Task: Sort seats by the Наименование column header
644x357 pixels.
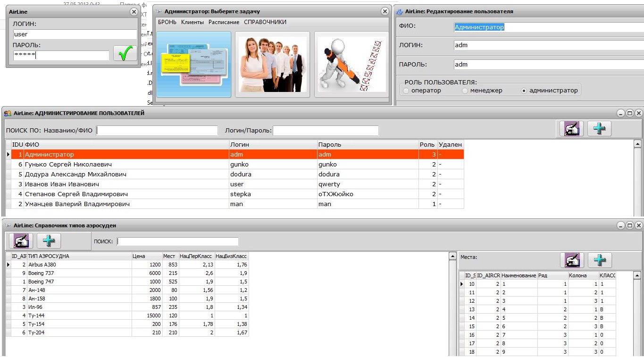Action: (519, 275)
